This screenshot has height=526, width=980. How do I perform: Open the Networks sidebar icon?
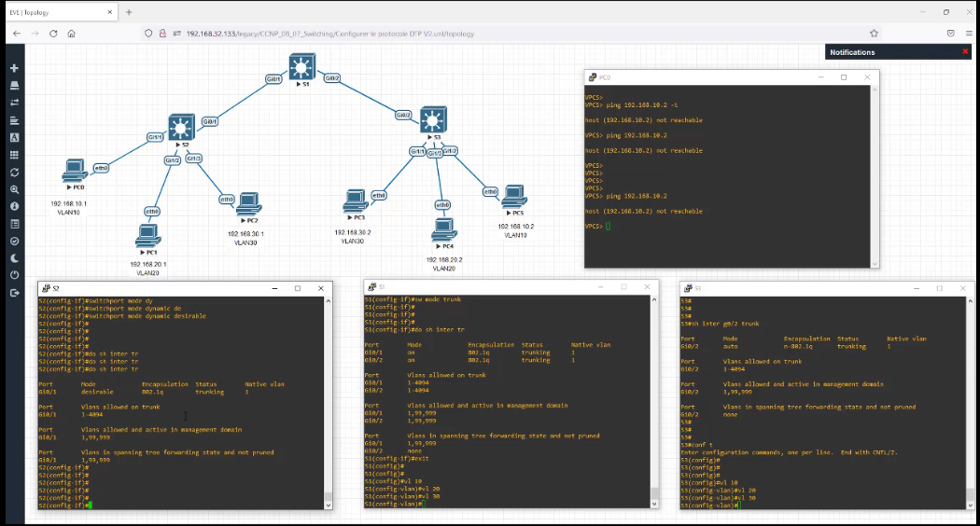[14, 103]
